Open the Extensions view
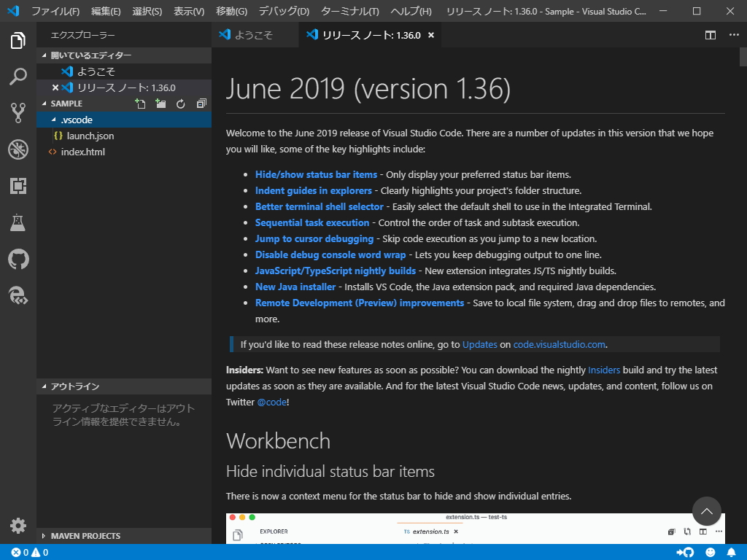 [18, 186]
